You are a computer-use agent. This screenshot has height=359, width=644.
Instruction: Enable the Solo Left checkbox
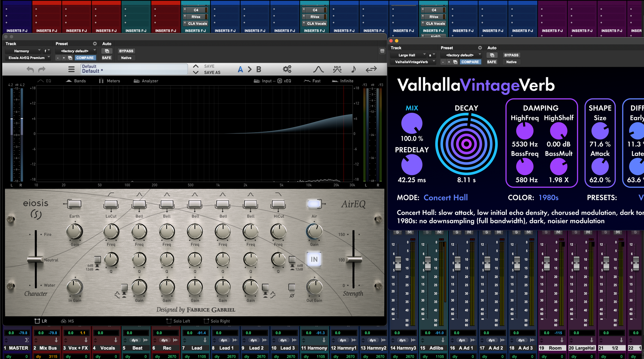pos(169,321)
